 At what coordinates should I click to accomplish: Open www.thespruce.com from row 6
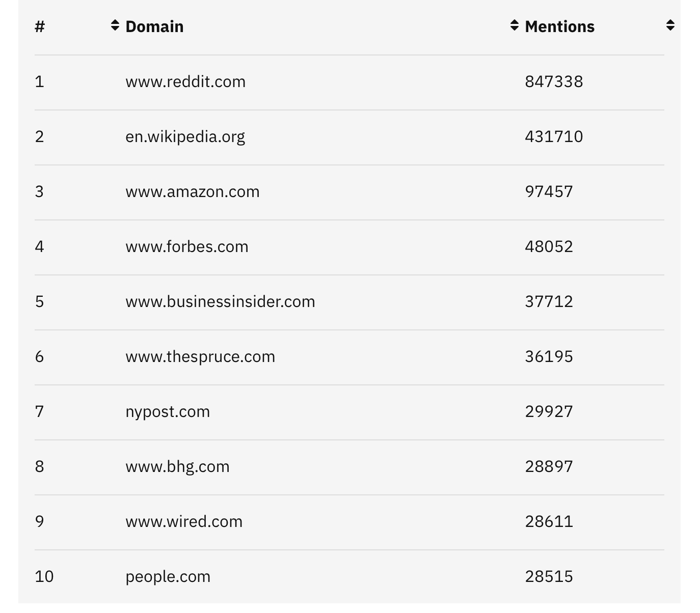point(201,356)
